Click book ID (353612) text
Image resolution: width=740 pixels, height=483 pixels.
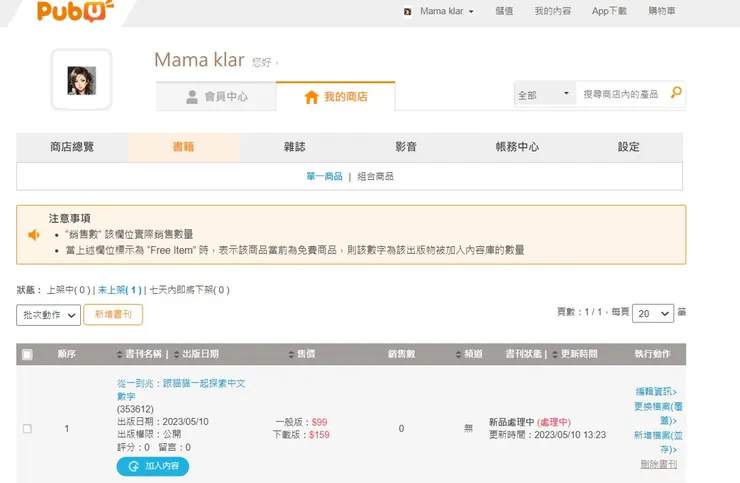click(135, 409)
